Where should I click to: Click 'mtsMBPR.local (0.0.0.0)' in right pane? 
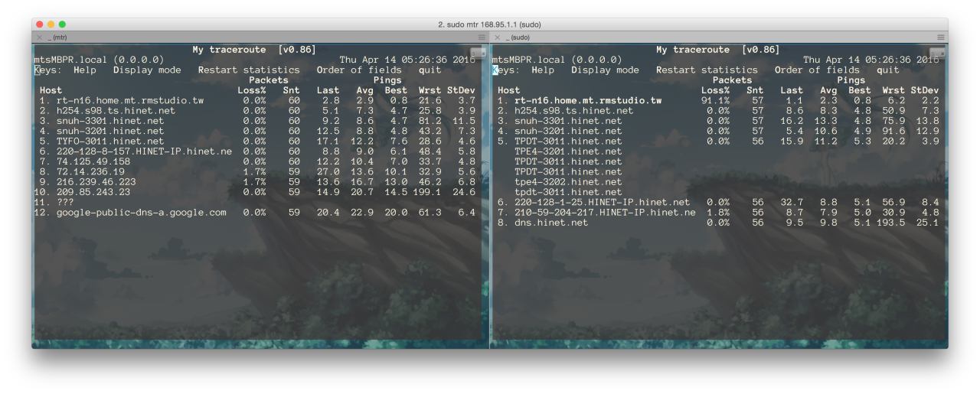tap(557, 60)
